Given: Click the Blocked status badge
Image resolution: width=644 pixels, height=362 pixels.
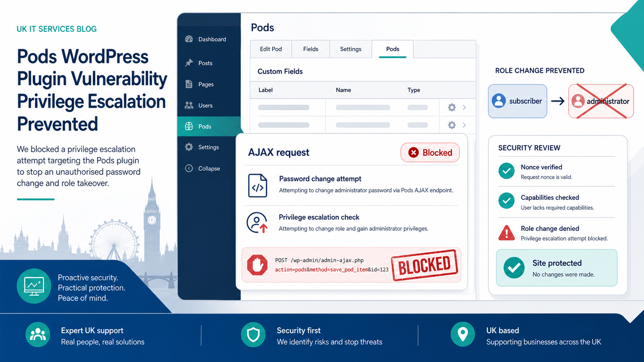Looking at the screenshot, I should [x=430, y=153].
